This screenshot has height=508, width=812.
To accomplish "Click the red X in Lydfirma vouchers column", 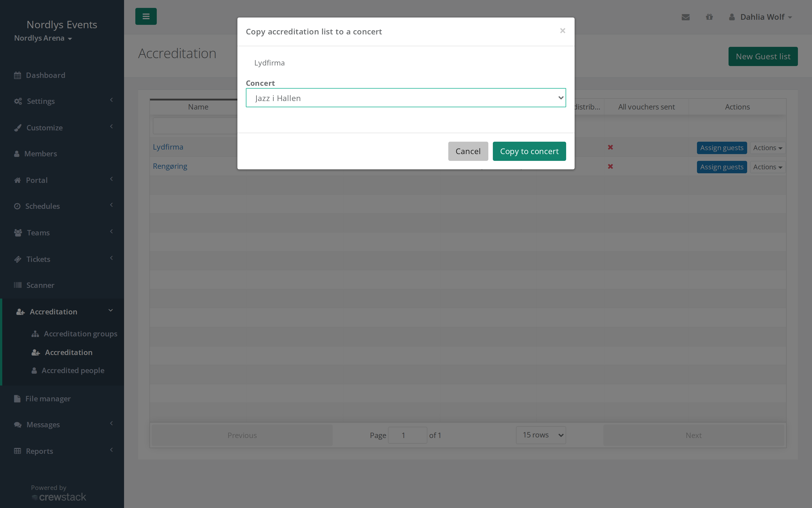I will pos(610,147).
